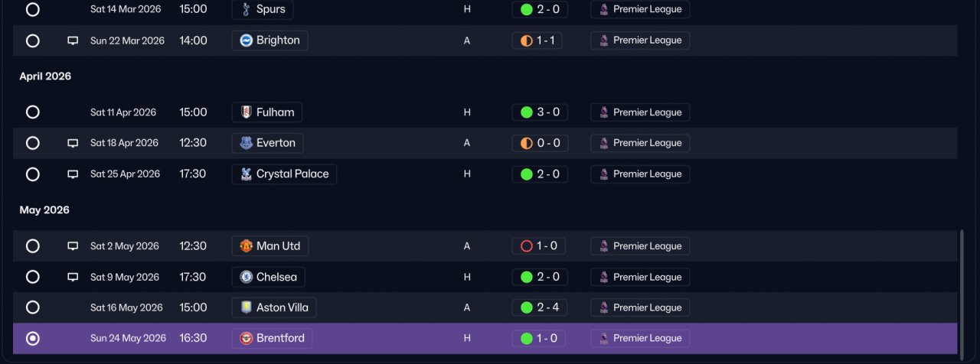Click the Brentford club badge
Viewport: 980px width, 364px height.
(x=247, y=338)
